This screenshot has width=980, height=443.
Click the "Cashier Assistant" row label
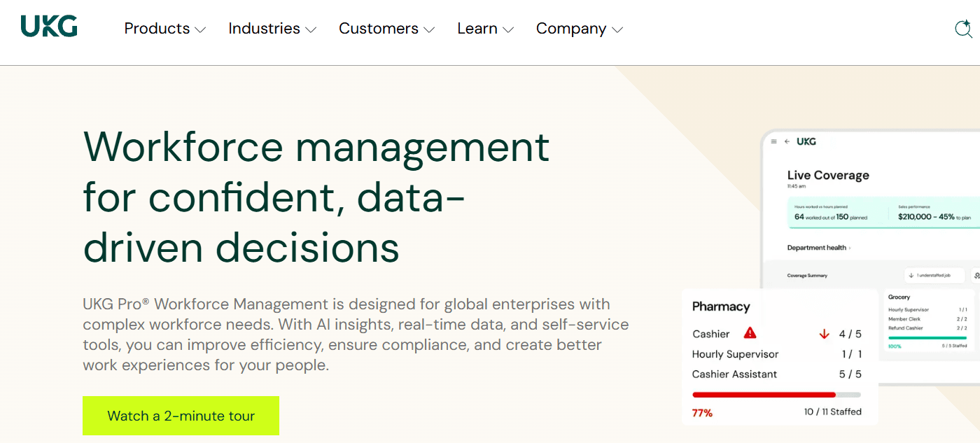[x=734, y=374]
